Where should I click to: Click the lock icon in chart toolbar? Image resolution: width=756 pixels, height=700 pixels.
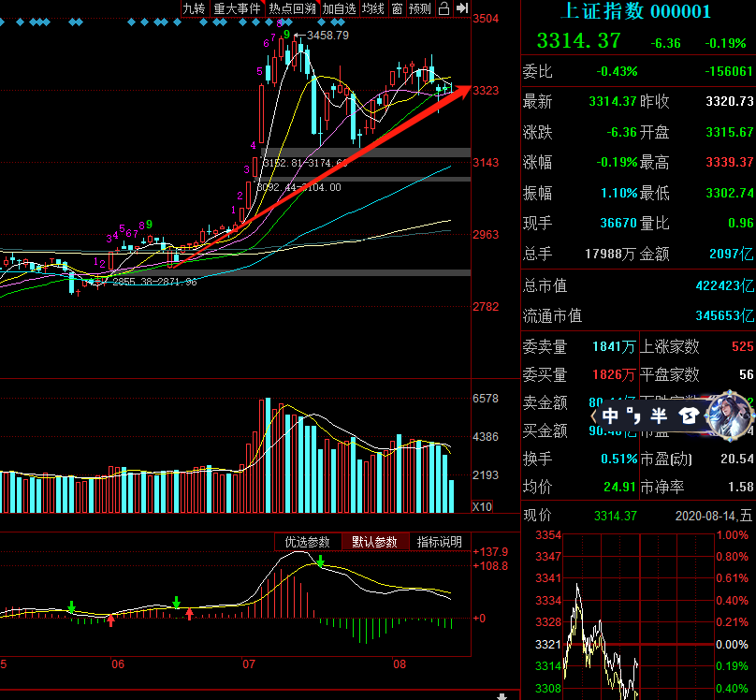click(443, 8)
